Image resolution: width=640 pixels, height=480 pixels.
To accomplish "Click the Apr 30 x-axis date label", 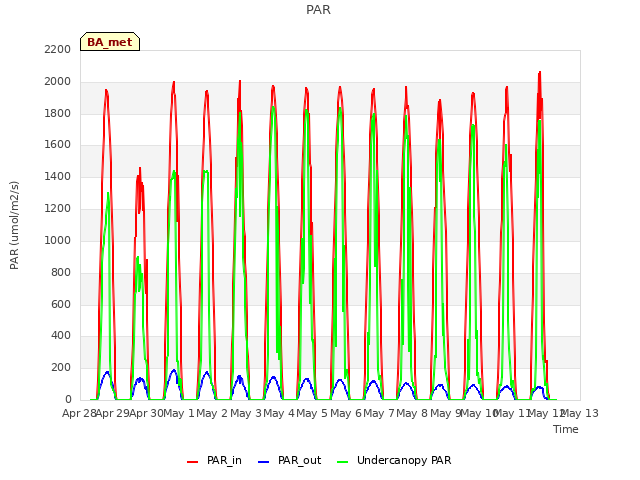I will (146, 413).
